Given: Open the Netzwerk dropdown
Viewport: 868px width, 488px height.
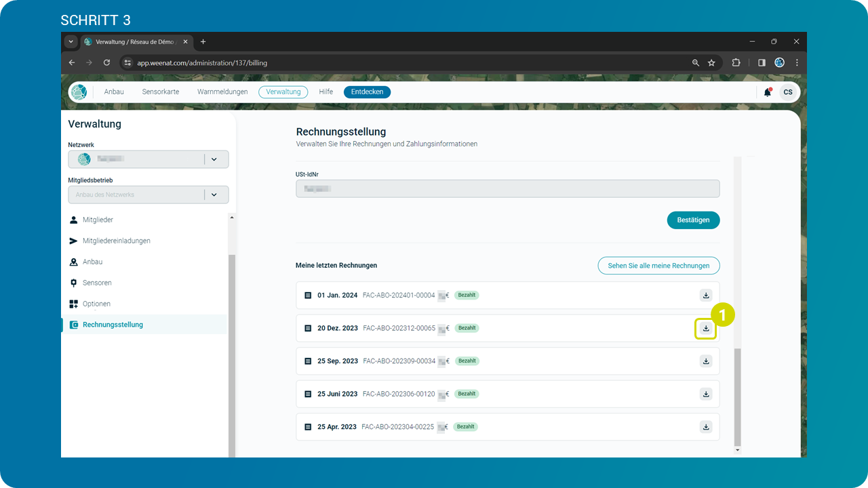Looking at the screenshot, I should [148, 159].
